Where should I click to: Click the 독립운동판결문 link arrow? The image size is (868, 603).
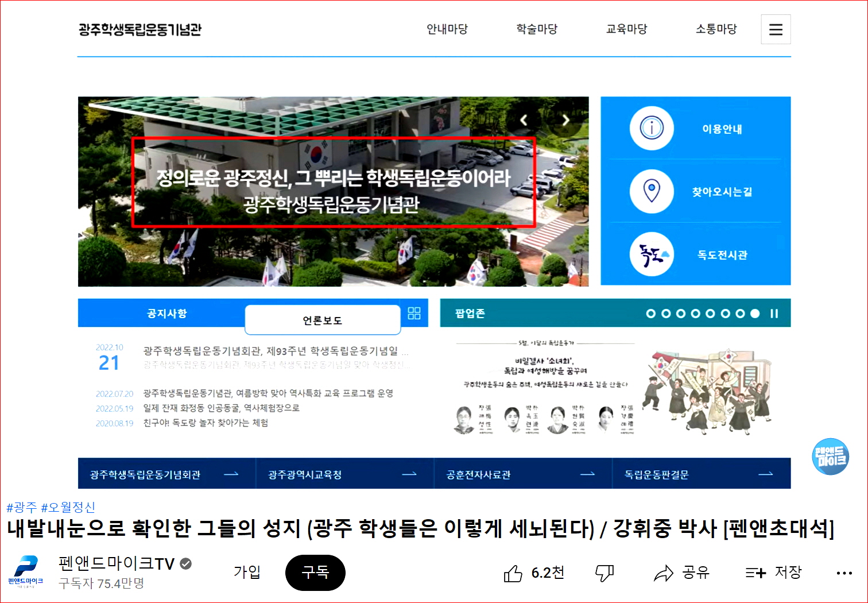pos(766,474)
